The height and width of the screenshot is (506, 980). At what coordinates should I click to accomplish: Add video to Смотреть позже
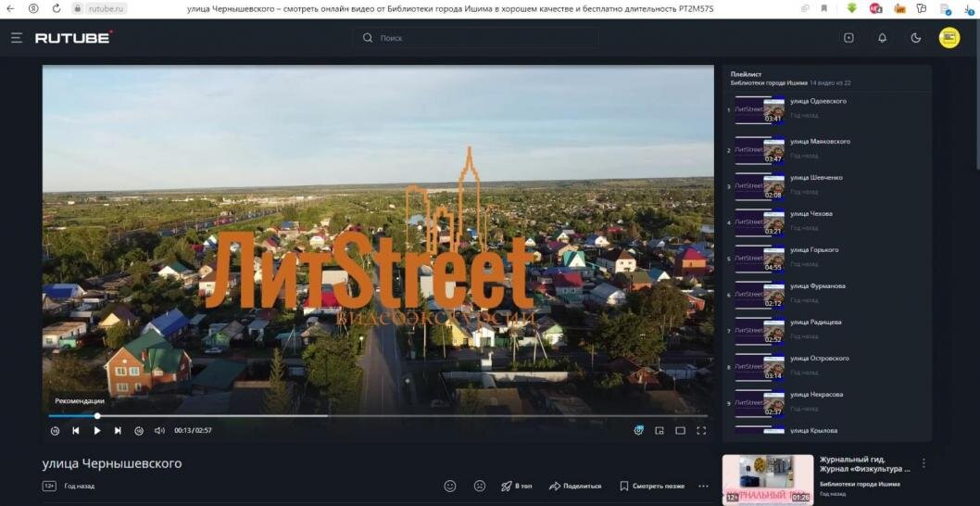pos(652,486)
